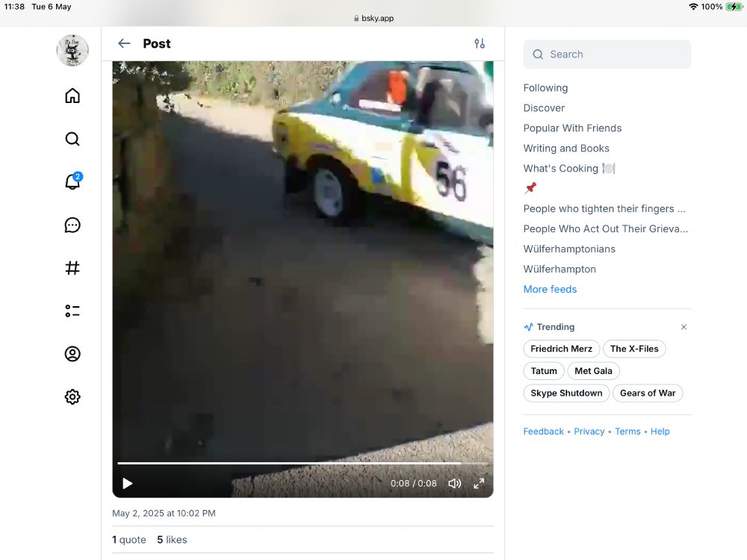Open the Home feed icon
This screenshot has height=560, width=747.
click(x=72, y=96)
